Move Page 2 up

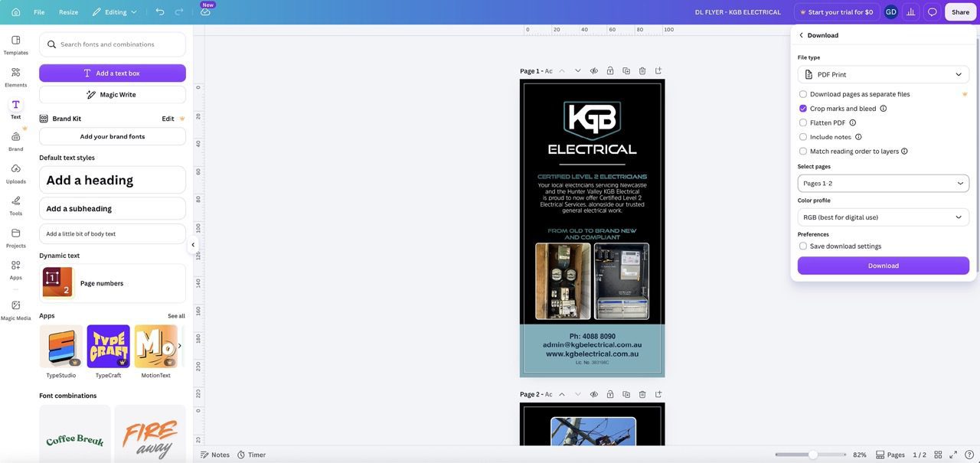(561, 394)
